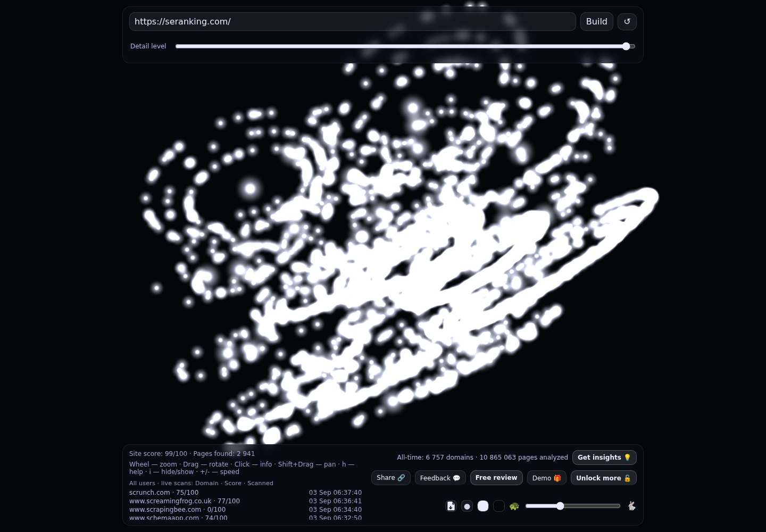Click the All-time domains statistics text
This screenshot has height=532, width=766.
click(482, 458)
